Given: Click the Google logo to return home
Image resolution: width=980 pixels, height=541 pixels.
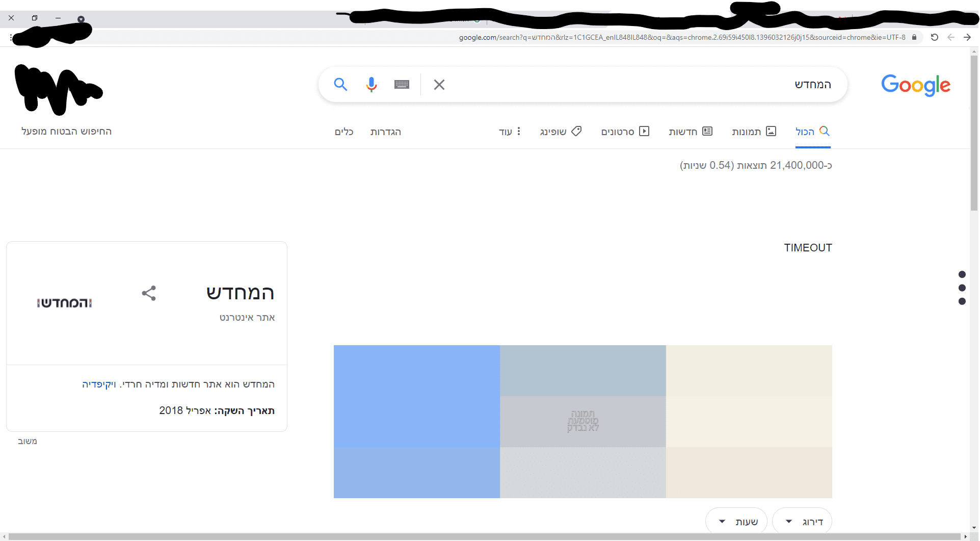Looking at the screenshot, I should (x=915, y=85).
